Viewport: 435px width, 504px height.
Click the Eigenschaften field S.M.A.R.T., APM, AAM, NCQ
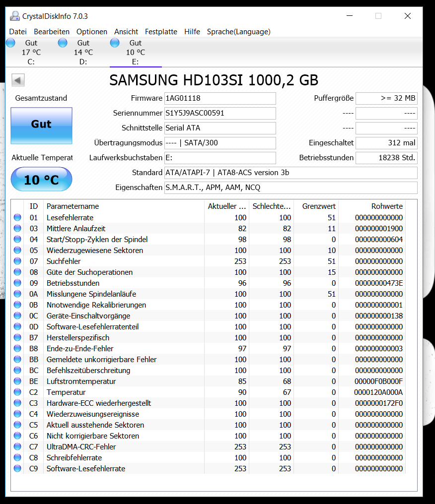point(291,188)
